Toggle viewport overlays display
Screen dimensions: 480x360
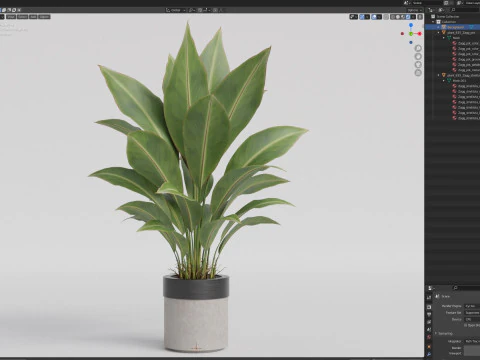point(374,17)
